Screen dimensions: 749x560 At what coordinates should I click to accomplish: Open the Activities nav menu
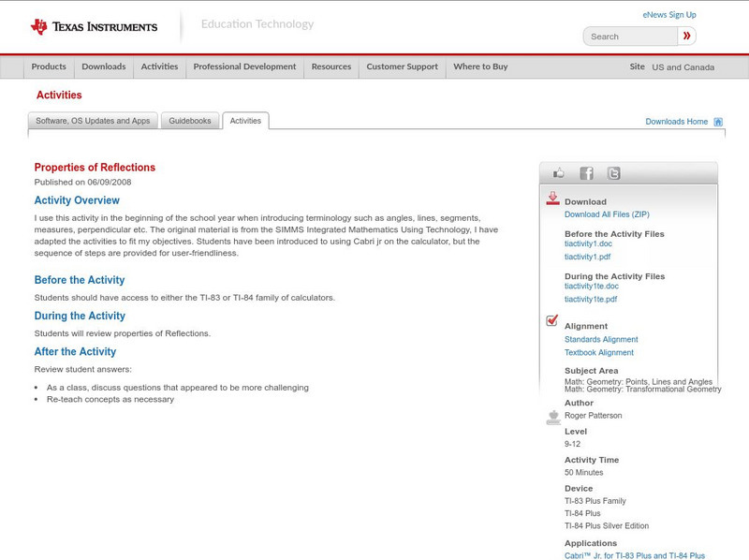pyautogui.click(x=159, y=66)
